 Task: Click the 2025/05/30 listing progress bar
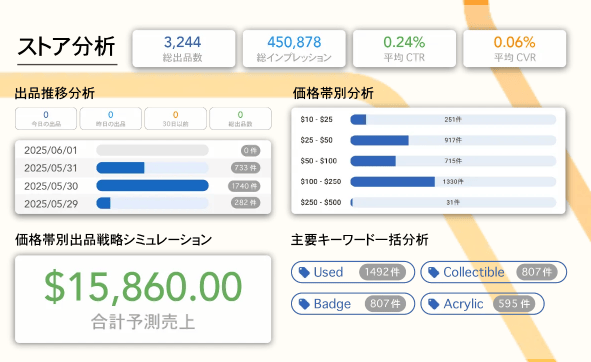(x=152, y=186)
